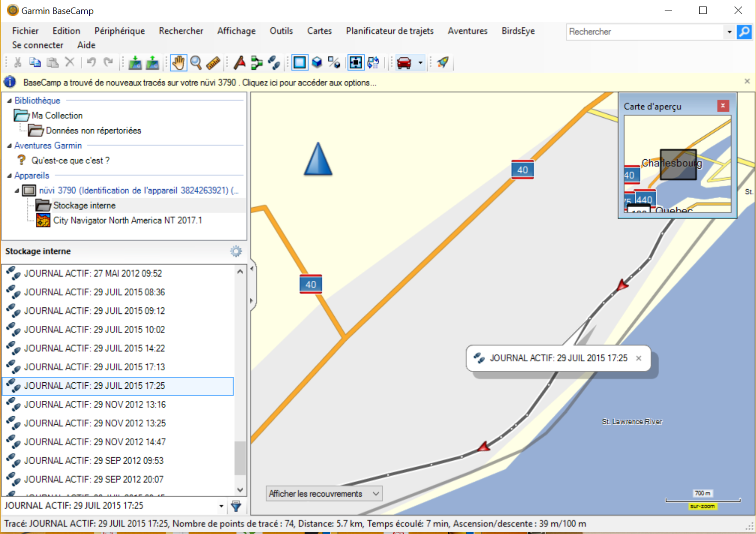Viewport: 756px width, 534px height.
Task: Select Données non répertoriées folder
Action: click(93, 130)
